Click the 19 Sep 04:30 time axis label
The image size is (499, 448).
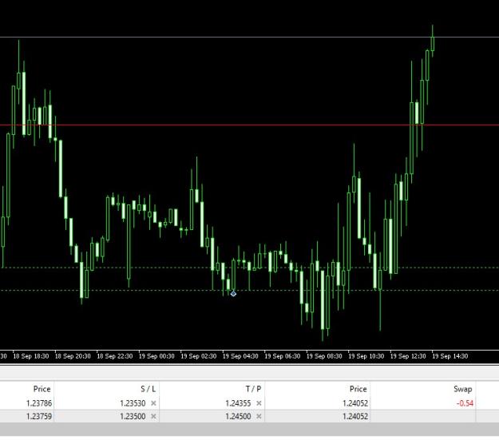(x=240, y=356)
